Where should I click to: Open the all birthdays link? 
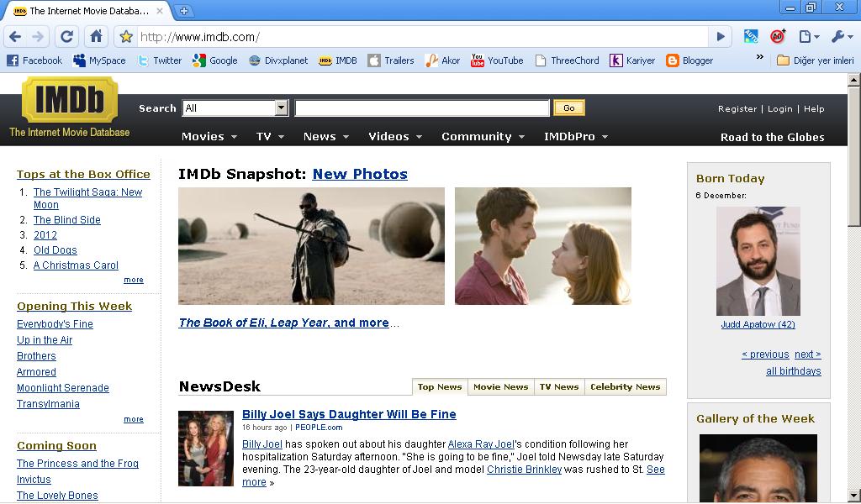794,371
